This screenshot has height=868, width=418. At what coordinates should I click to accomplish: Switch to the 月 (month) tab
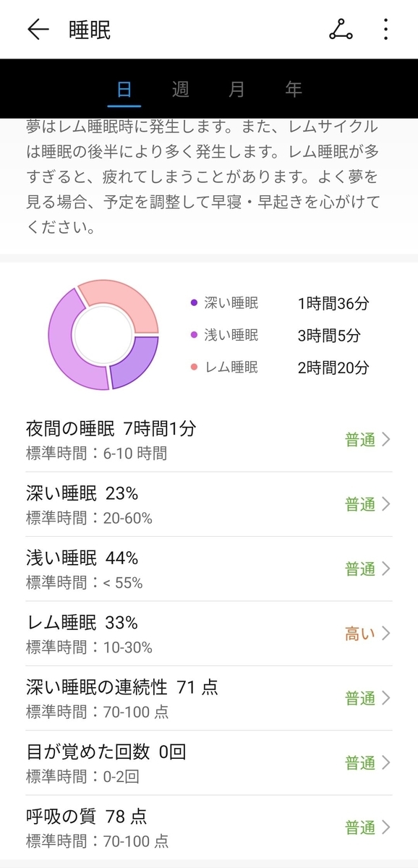(x=236, y=90)
